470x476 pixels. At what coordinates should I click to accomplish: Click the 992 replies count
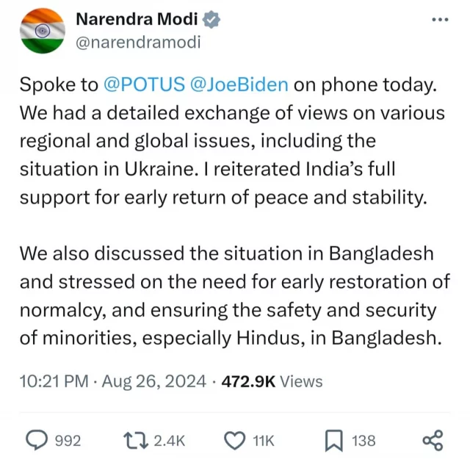click(x=68, y=441)
